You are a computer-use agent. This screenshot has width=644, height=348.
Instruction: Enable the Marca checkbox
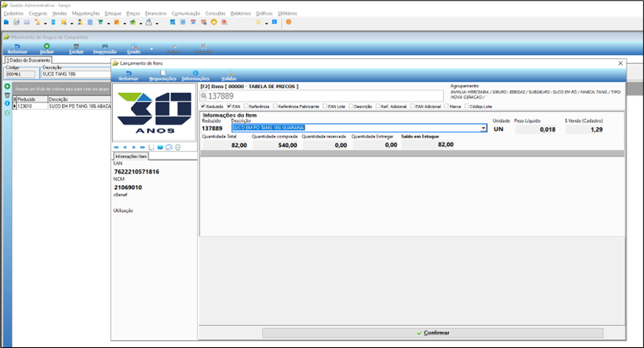coord(446,106)
